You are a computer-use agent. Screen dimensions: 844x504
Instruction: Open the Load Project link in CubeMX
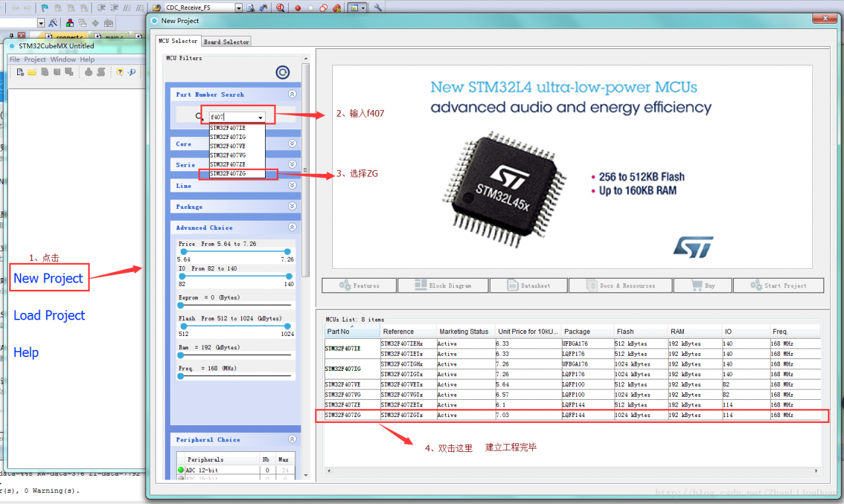tap(49, 316)
